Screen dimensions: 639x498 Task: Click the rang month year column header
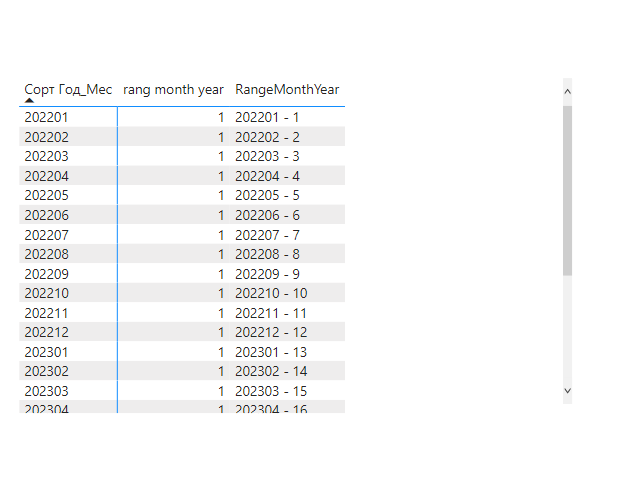click(173, 89)
